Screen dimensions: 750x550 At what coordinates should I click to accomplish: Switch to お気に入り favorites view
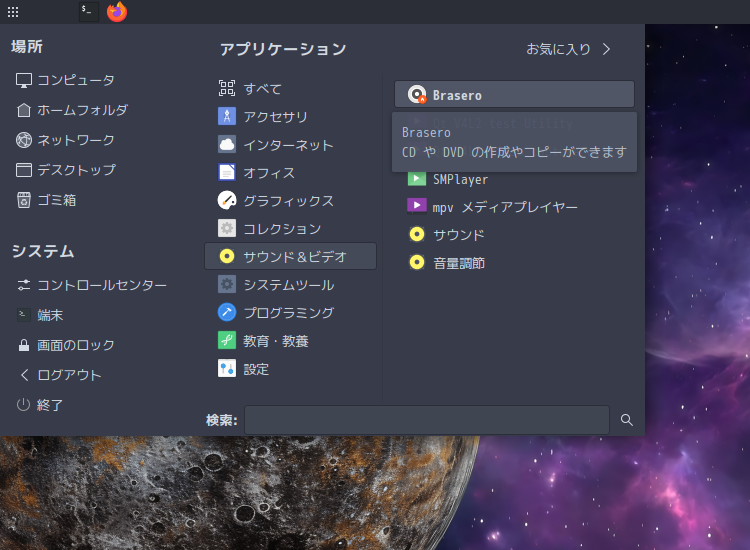568,49
